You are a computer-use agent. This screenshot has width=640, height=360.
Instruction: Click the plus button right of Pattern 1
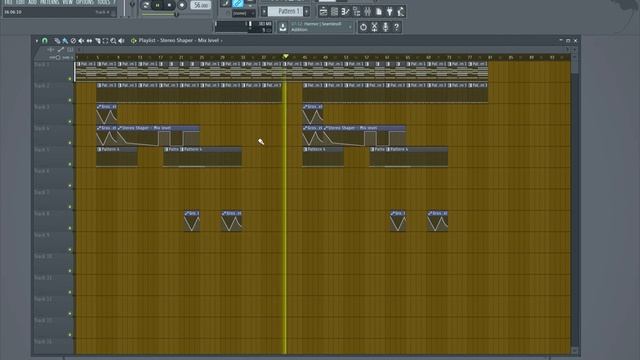point(307,11)
